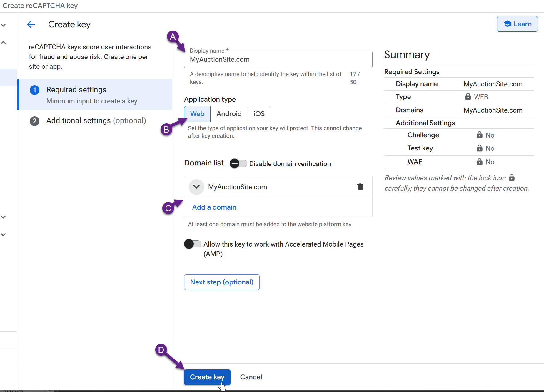Click the step 1 number badge

(34, 90)
